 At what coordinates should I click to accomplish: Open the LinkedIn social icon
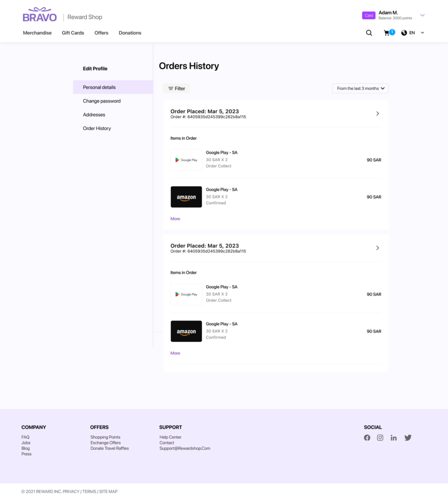[x=394, y=438]
